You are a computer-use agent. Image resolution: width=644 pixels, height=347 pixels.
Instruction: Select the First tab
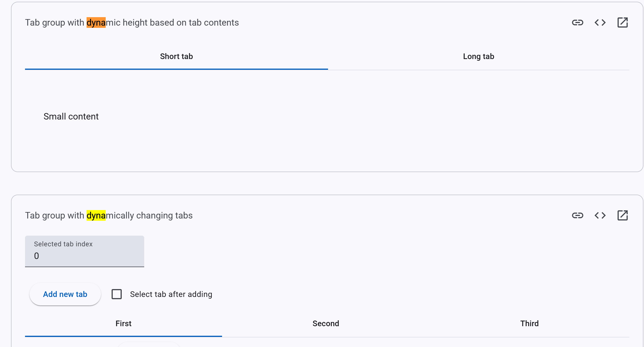tap(123, 324)
